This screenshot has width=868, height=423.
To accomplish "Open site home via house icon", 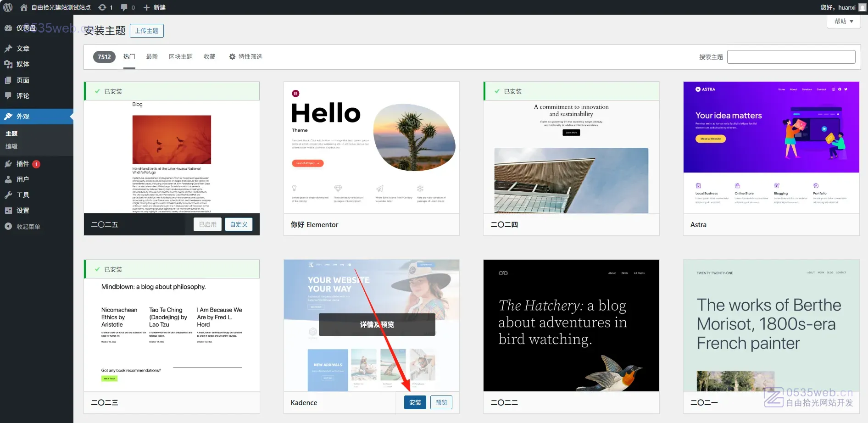I will click(24, 7).
